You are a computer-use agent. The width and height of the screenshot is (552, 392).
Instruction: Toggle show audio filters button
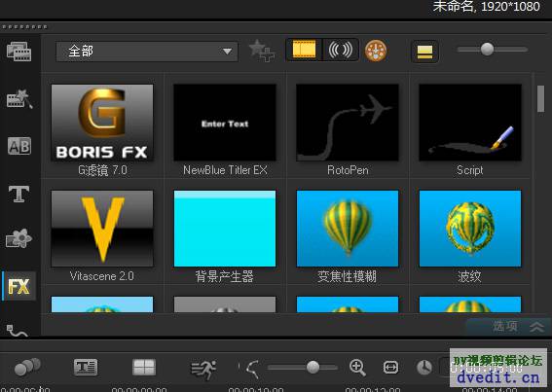click(341, 50)
